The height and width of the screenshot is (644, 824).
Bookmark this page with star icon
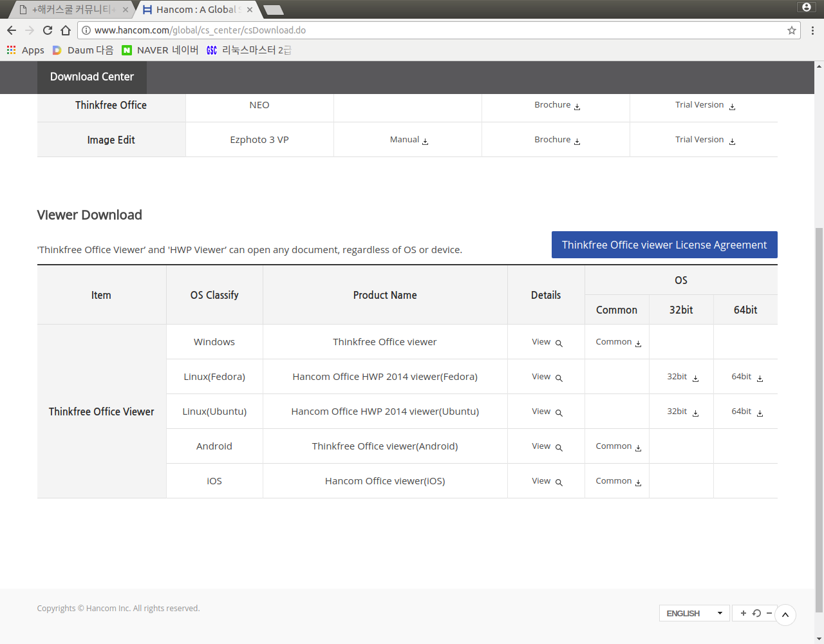click(791, 30)
